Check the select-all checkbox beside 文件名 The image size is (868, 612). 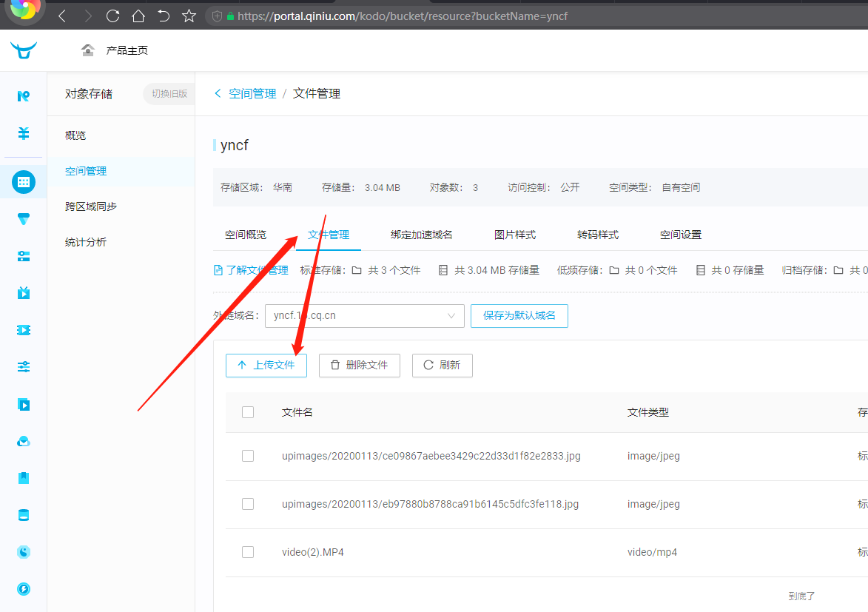[248, 412]
